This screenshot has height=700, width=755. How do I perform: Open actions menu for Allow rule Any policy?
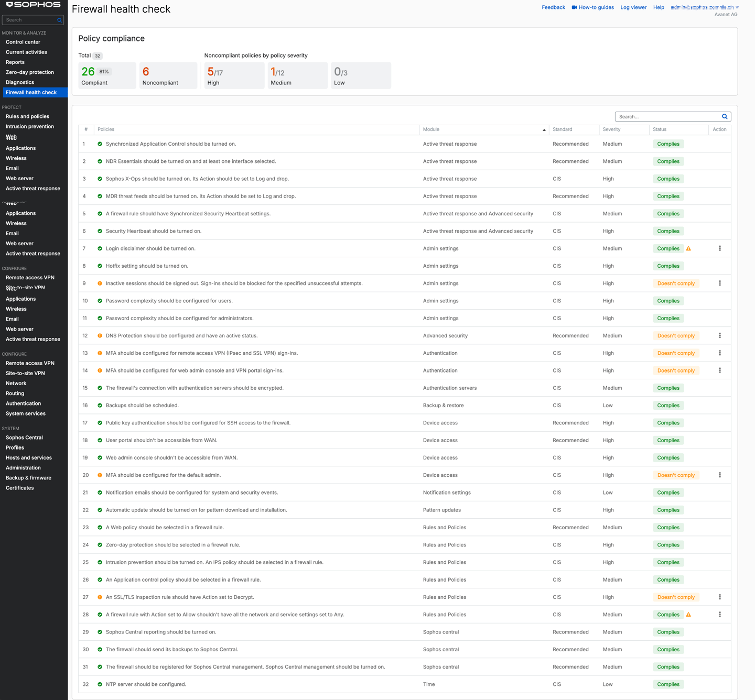(720, 615)
